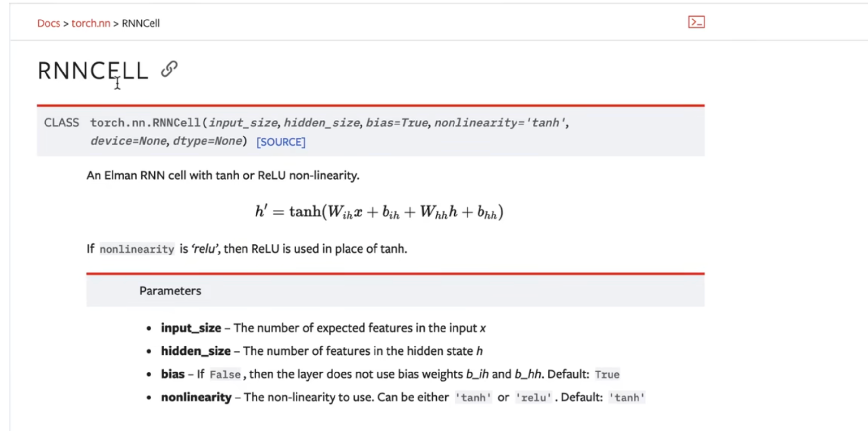This screenshot has width=868, height=444.
Task: Click the Parameters section header
Action: click(170, 291)
